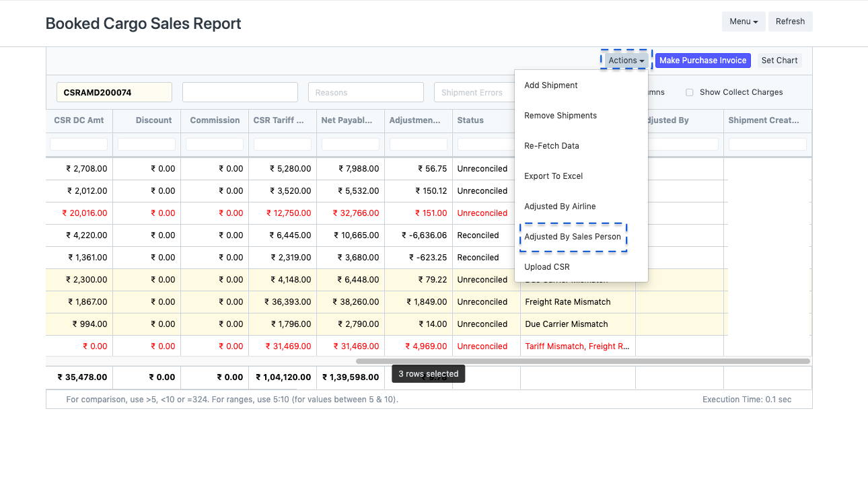Screen dimensions: 868x483
Task: Click the ₹ 7,988.00 net payable cell
Action: 351,169
